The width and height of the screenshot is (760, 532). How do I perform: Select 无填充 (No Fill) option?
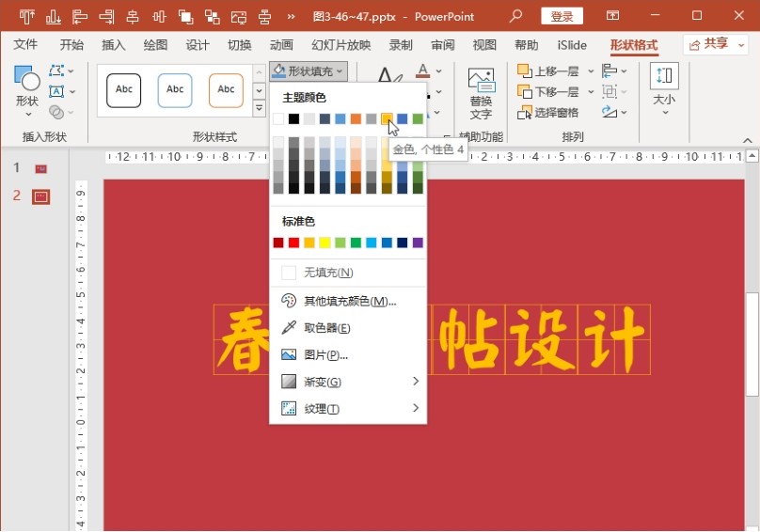328,273
